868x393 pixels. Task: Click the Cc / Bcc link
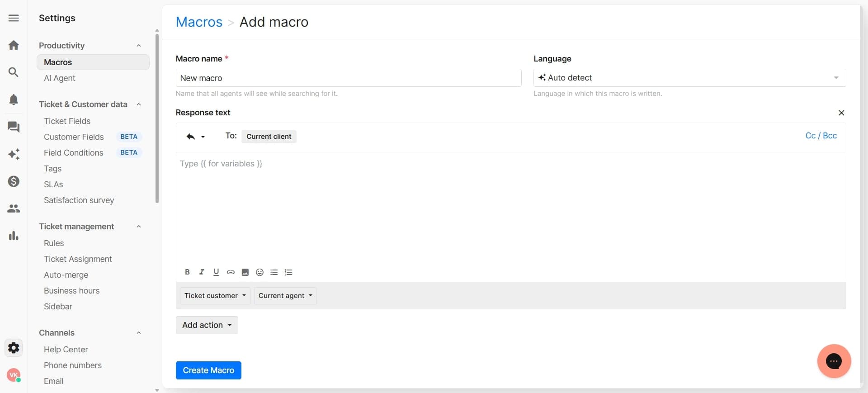pyautogui.click(x=821, y=136)
